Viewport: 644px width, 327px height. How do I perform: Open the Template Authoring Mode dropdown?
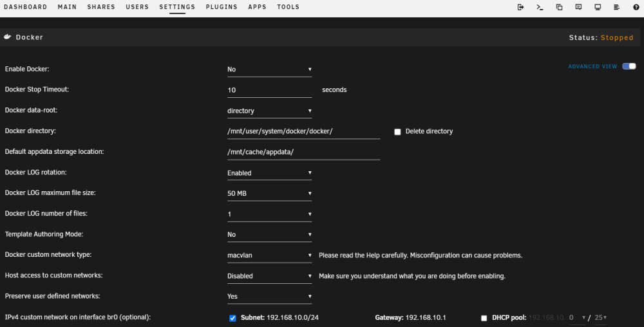[269, 235]
